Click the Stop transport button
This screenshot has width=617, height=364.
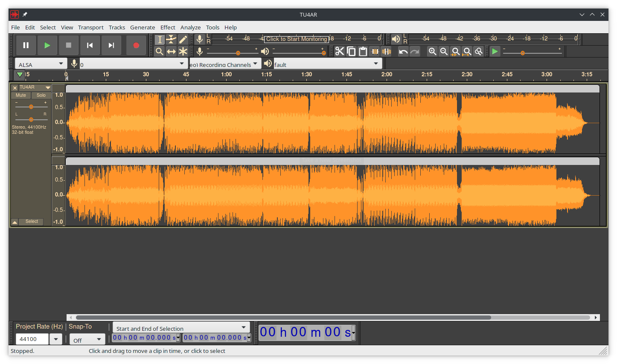click(x=68, y=45)
